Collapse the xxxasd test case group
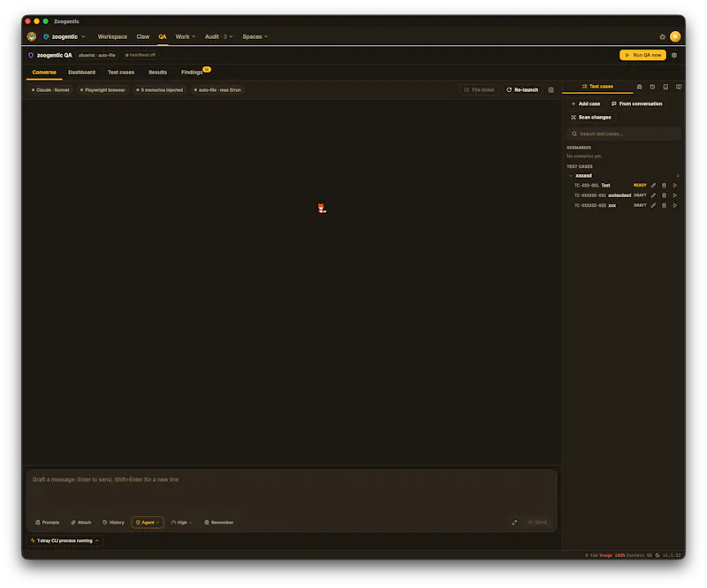Image resolution: width=707 pixels, height=588 pixels. click(x=571, y=176)
